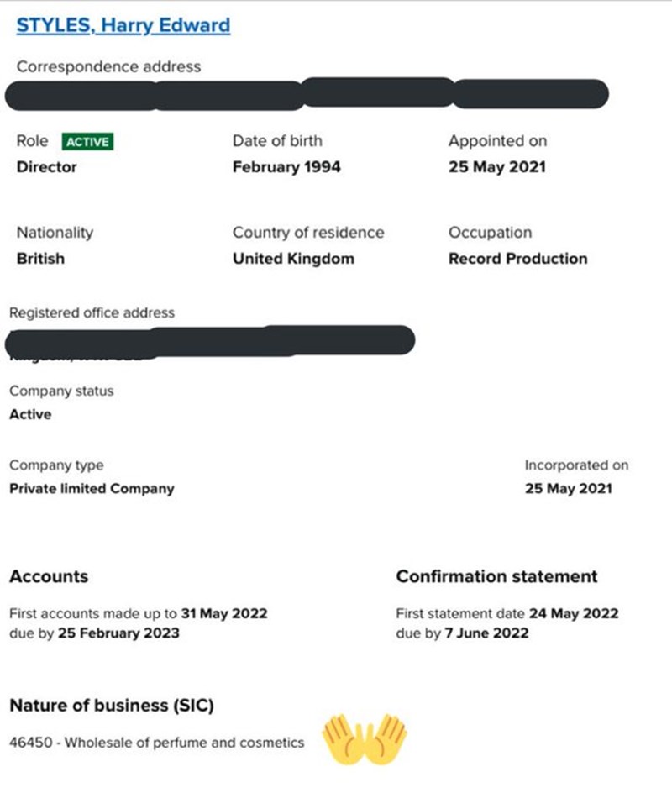Click the Accounts section heading
The width and height of the screenshot is (672, 793).
tap(49, 576)
